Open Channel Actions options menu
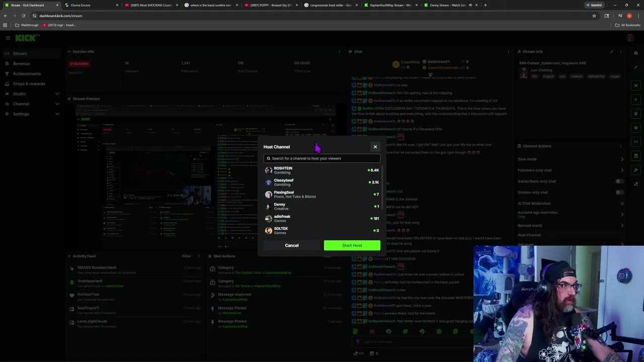The image size is (644, 362). coord(621,146)
